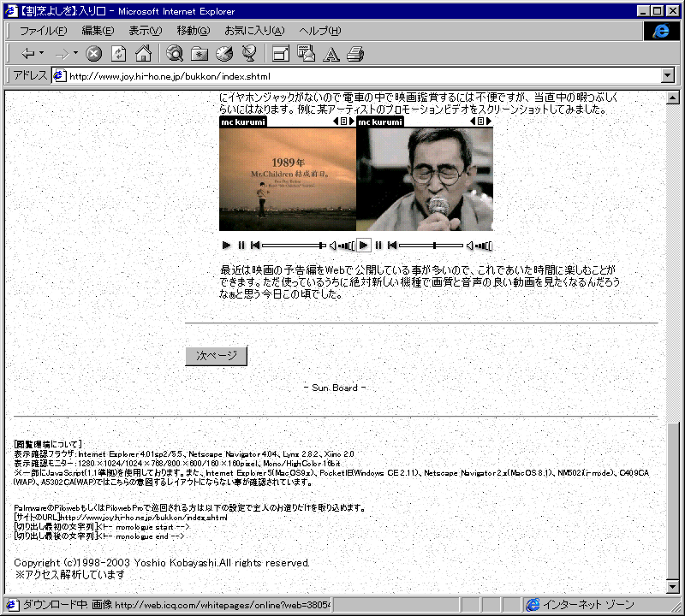685x616 pixels.
Task: Pause the right mc kurumi player
Action: [x=378, y=246]
